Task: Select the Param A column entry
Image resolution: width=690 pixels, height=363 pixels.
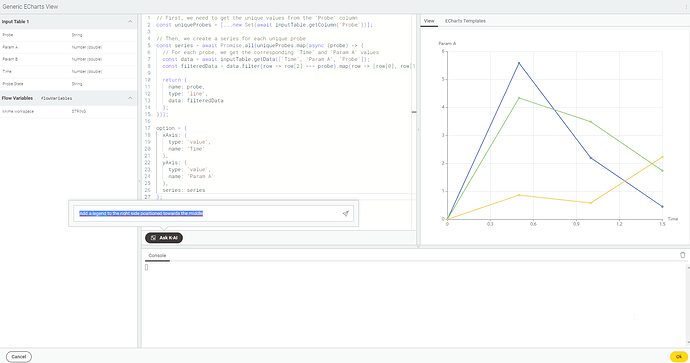Action: click(68, 47)
